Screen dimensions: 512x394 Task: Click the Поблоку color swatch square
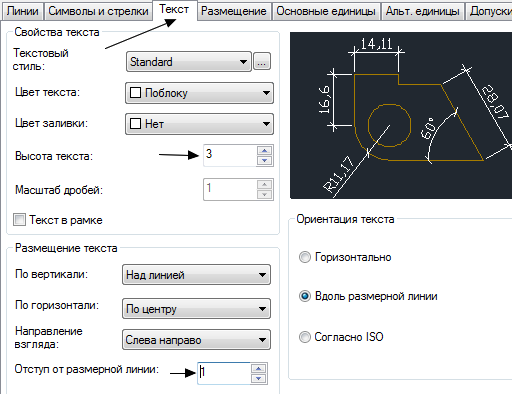coord(135,92)
